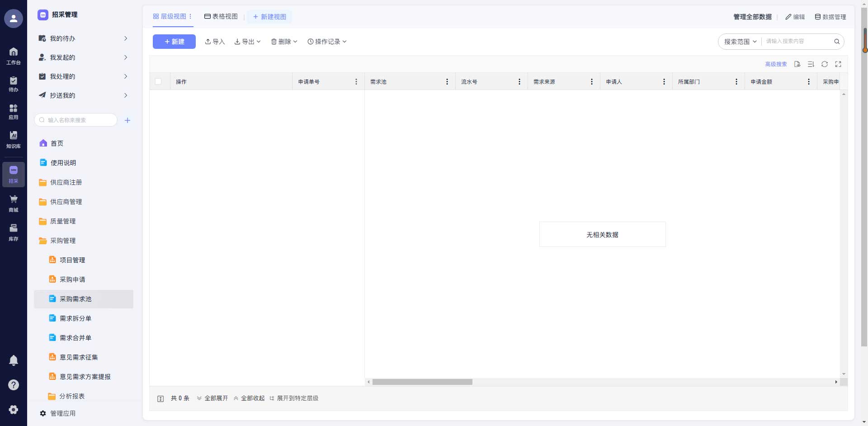Screen dimensions: 868x426
Task: Select the 工作台 icon in the left rail
Action: (14, 55)
